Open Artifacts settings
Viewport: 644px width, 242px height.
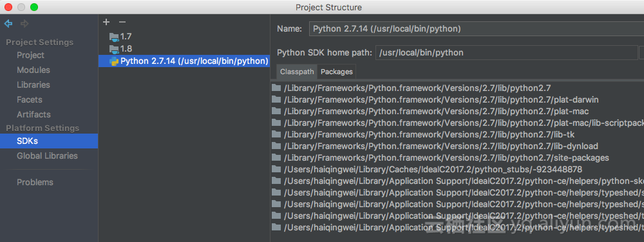tap(33, 114)
